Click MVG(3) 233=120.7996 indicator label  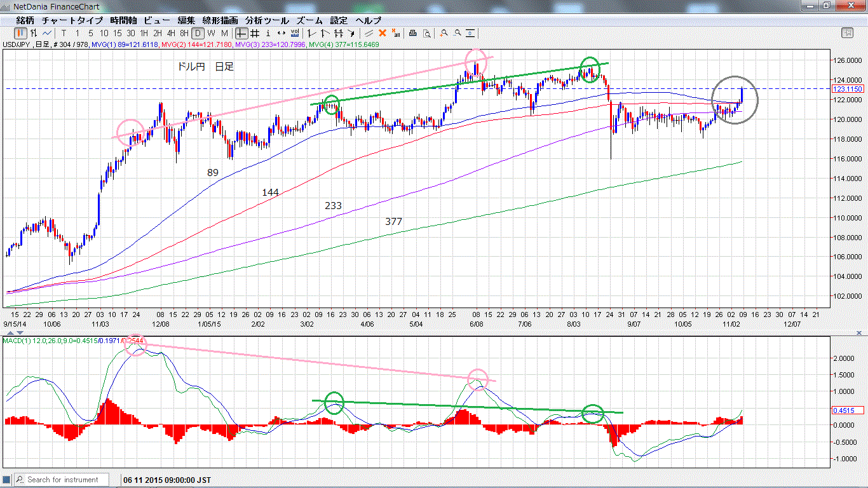pyautogui.click(x=270, y=44)
